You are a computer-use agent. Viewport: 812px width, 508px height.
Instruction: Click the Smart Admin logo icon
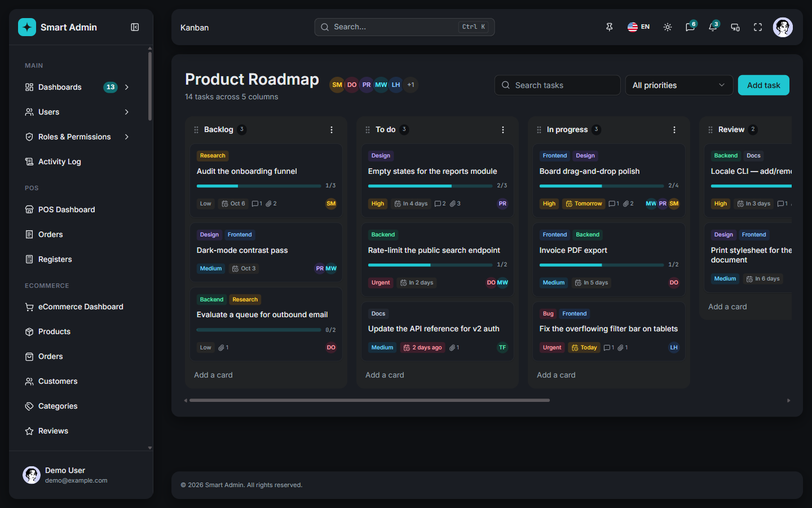(27, 27)
